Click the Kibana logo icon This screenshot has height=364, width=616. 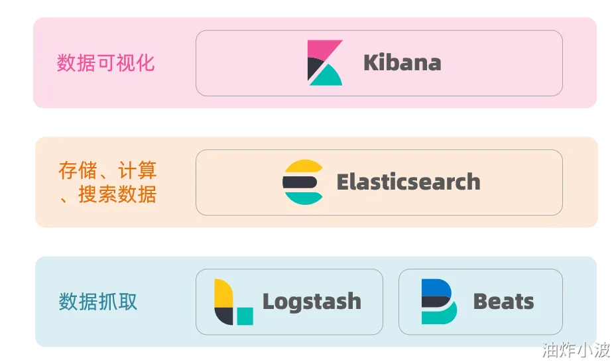click(325, 63)
